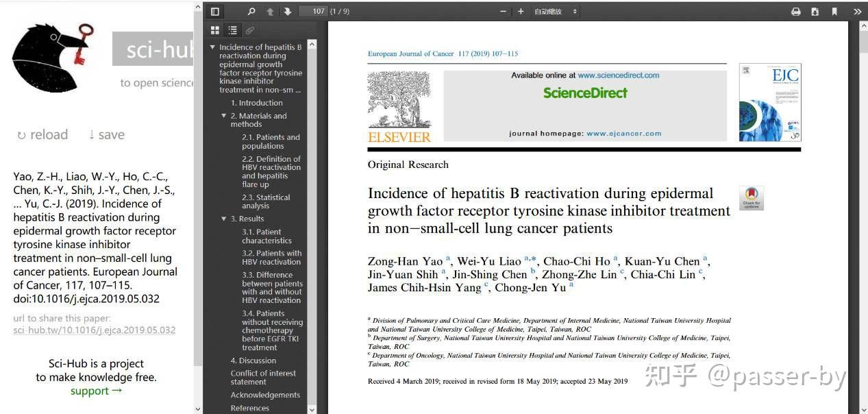
Task: Go to the previous page arrow
Action: 271,12
